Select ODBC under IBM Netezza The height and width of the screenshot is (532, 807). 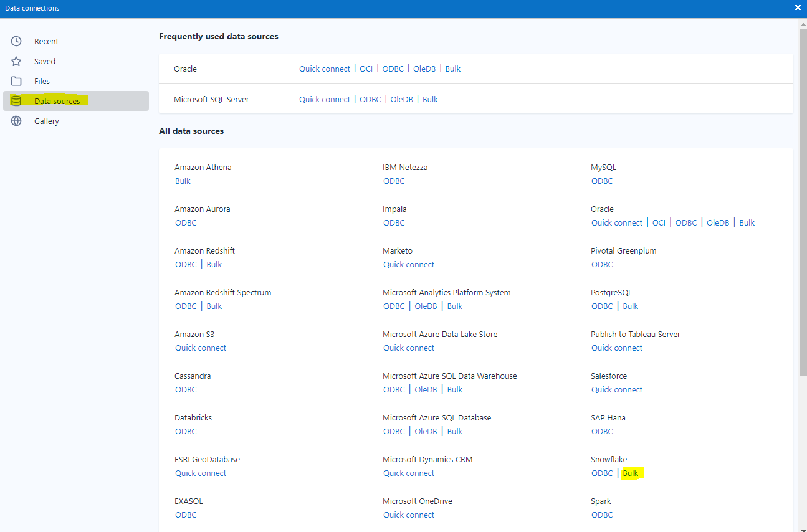click(x=394, y=181)
